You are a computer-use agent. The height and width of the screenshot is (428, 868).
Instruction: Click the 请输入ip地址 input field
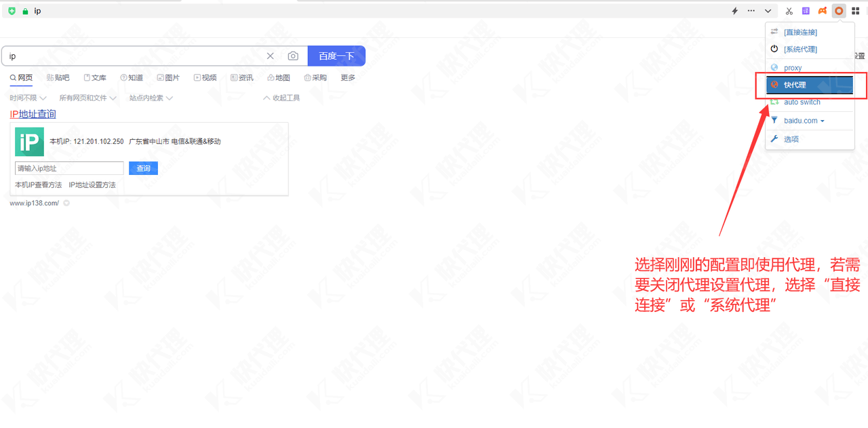tap(69, 168)
